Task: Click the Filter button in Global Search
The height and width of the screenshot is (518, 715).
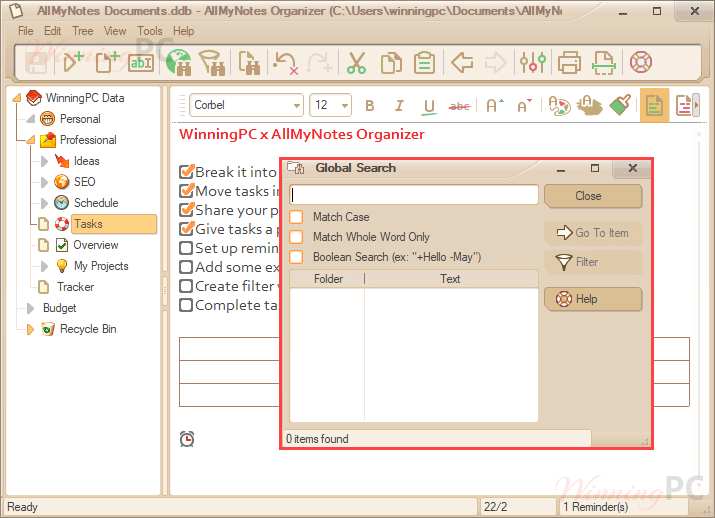Action: click(x=593, y=262)
